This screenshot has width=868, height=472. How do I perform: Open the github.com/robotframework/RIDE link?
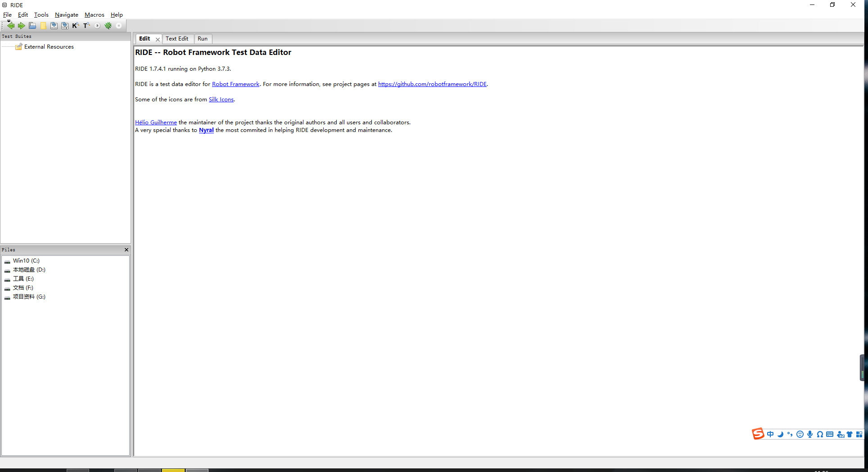tap(432, 84)
